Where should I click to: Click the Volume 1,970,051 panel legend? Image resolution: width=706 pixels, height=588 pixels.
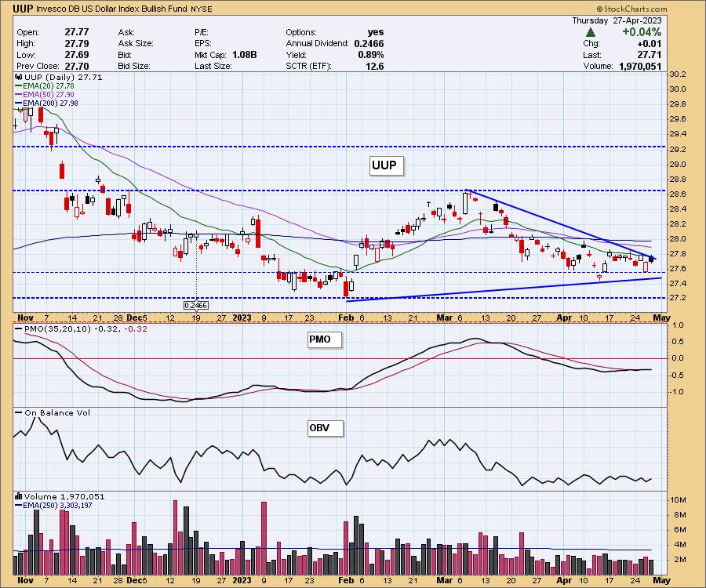[x=60, y=497]
